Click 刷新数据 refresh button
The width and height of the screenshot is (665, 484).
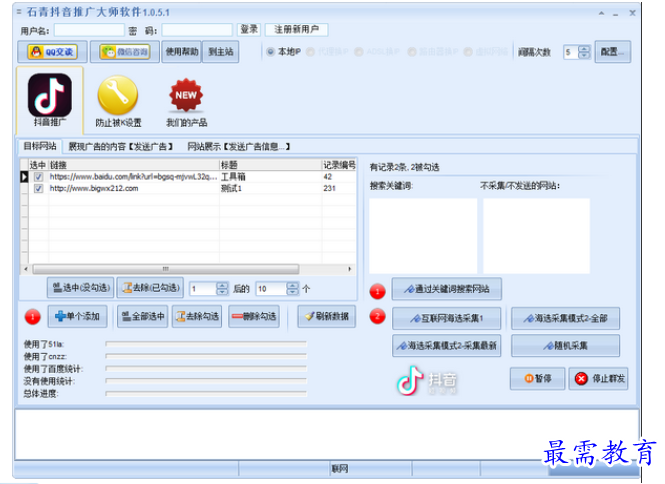click(x=327, y=316)
